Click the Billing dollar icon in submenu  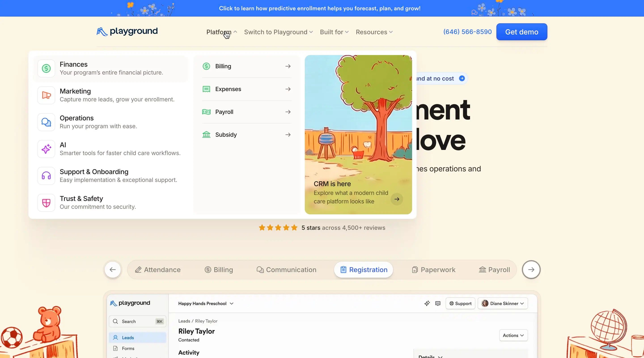[x=206, y=66]
